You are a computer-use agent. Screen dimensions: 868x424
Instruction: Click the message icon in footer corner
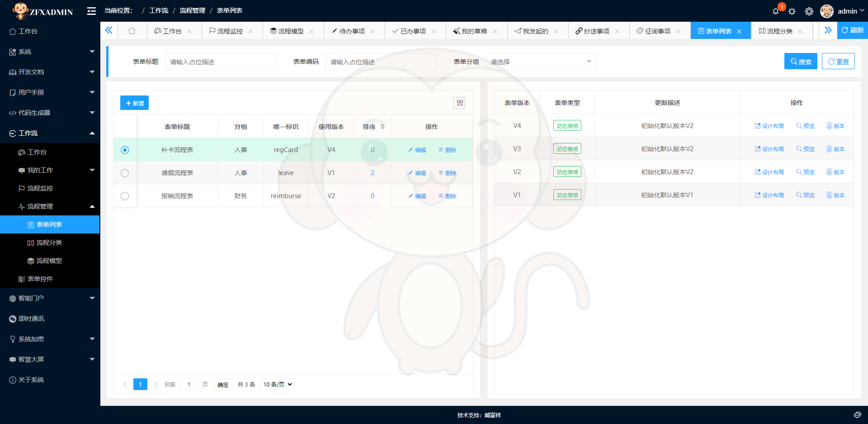point(857,415)
